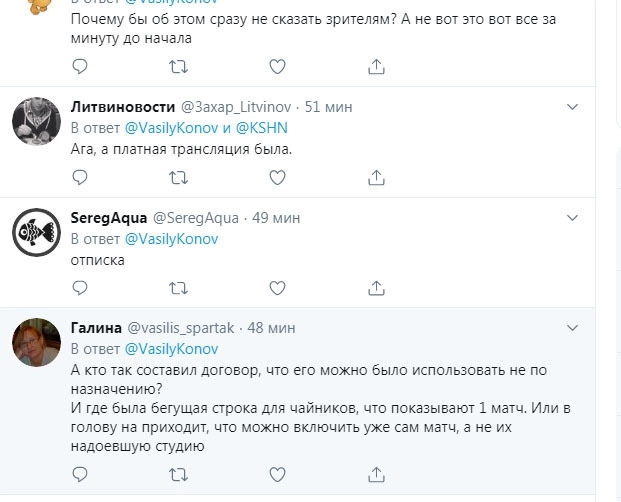
Task: Open more options for Литвиновости's tweet
Action: coord(572,106)
